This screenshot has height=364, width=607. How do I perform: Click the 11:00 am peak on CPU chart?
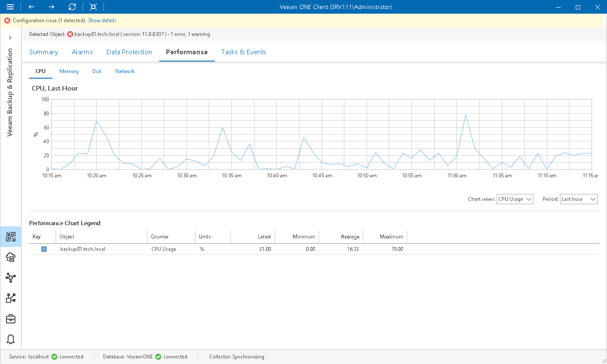pyautogui.click(x=465, y=115)
